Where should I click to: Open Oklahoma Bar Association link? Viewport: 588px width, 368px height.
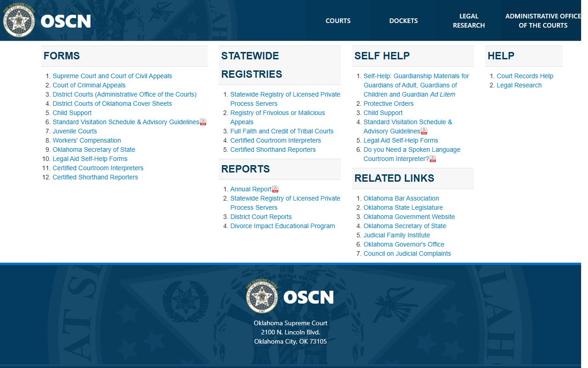click(401, 198)
